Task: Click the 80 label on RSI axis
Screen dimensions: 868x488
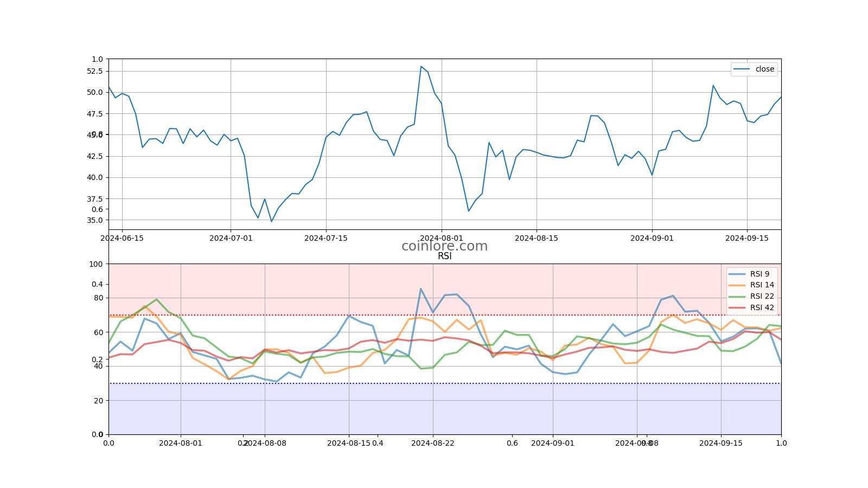Action: tap(98, 298)
